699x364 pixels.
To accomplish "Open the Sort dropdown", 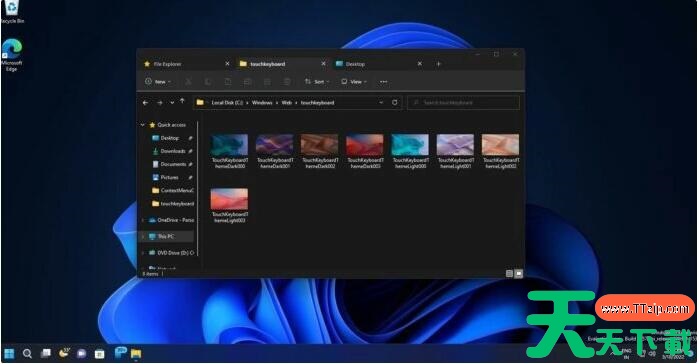I will (317, 82).
